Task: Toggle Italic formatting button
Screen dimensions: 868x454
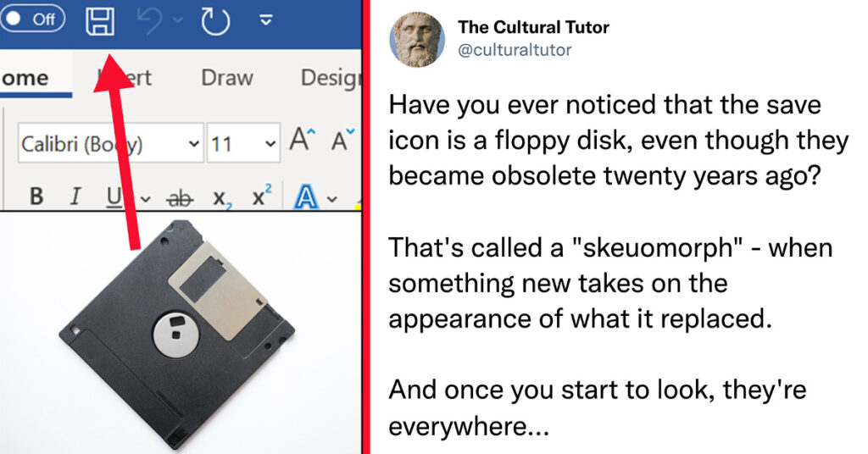Action: tap(75, 196)
